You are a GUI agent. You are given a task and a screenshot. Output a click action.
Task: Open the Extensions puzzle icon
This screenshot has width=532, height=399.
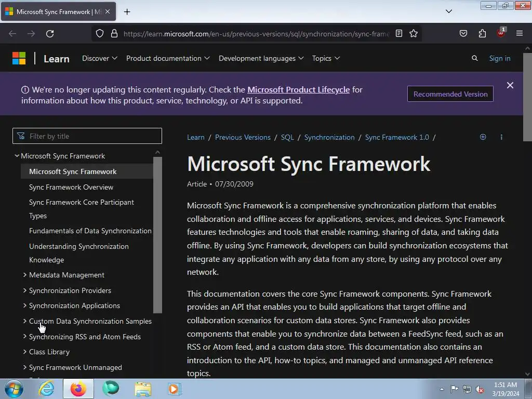tap(482, 34)
